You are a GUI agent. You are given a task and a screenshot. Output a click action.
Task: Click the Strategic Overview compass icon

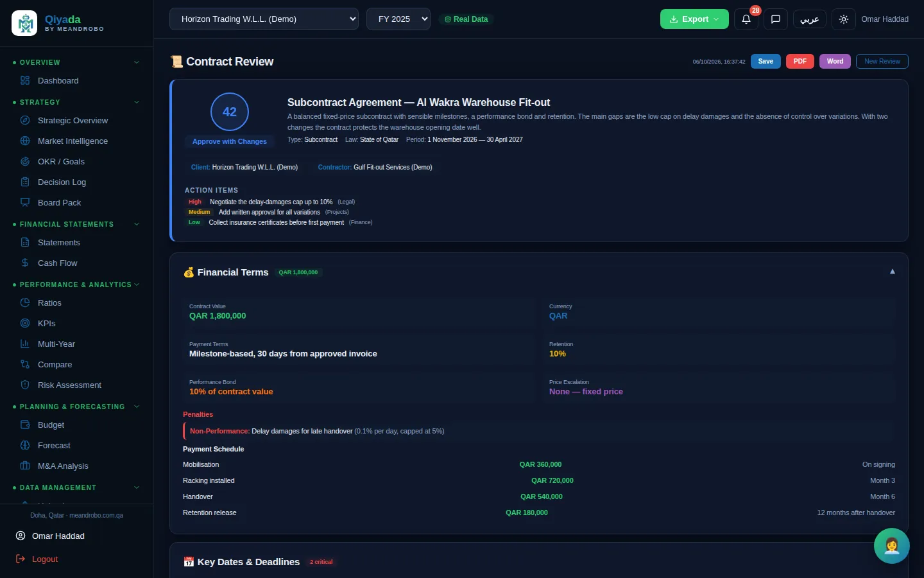tap(25, 121)
